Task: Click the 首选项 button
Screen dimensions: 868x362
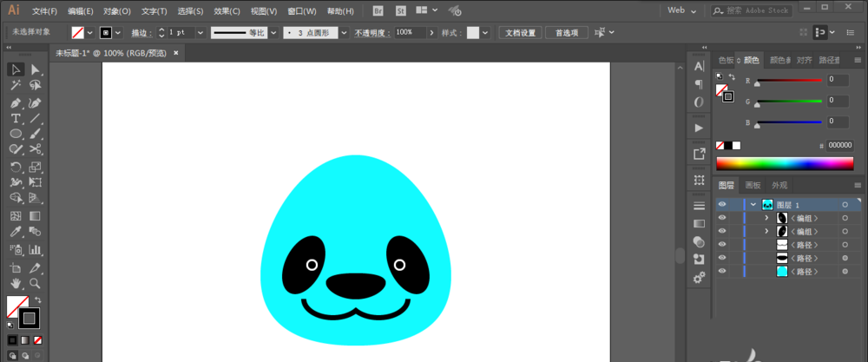Action: pyautogui.click(x=566, y=33)
